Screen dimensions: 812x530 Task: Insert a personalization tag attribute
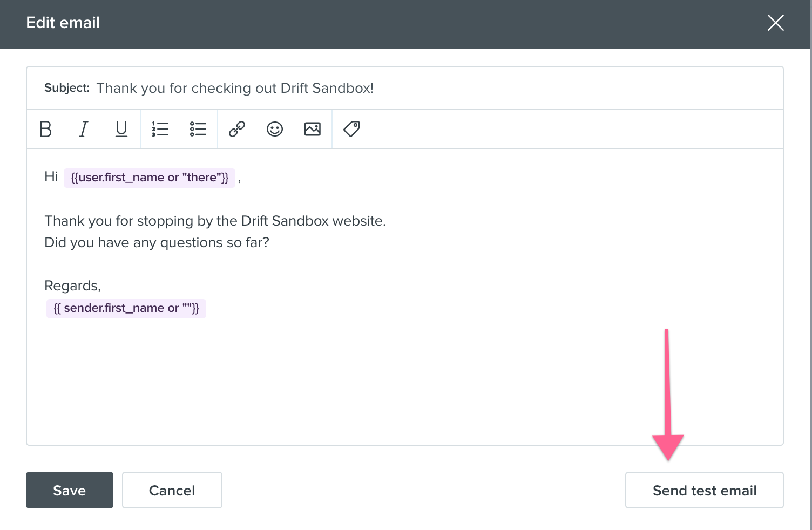[351, 129]
